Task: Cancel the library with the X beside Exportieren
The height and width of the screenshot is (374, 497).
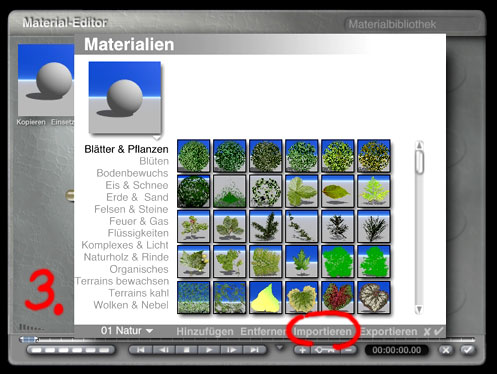Action: (427, 332)
